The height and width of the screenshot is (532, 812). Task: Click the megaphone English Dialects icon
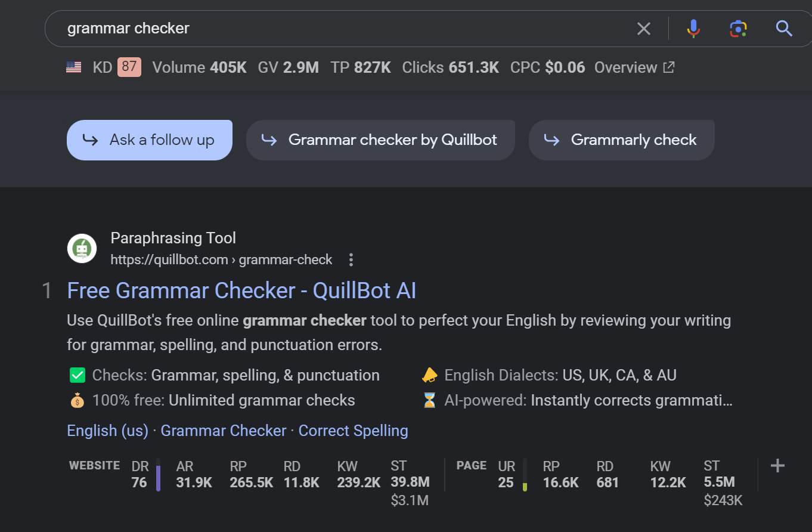tap(429, 375)
